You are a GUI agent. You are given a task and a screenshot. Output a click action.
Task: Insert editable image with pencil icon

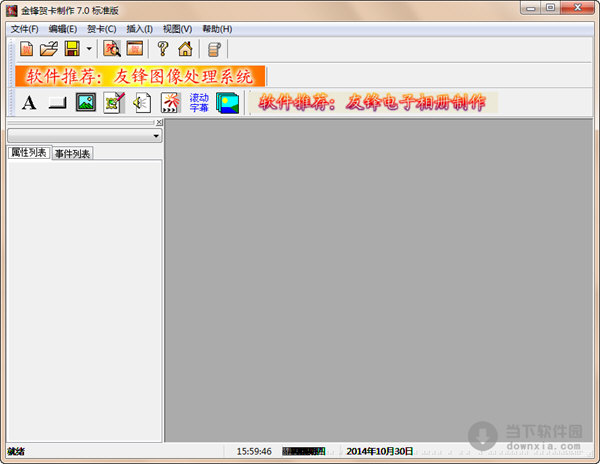[x=114, y=103]
